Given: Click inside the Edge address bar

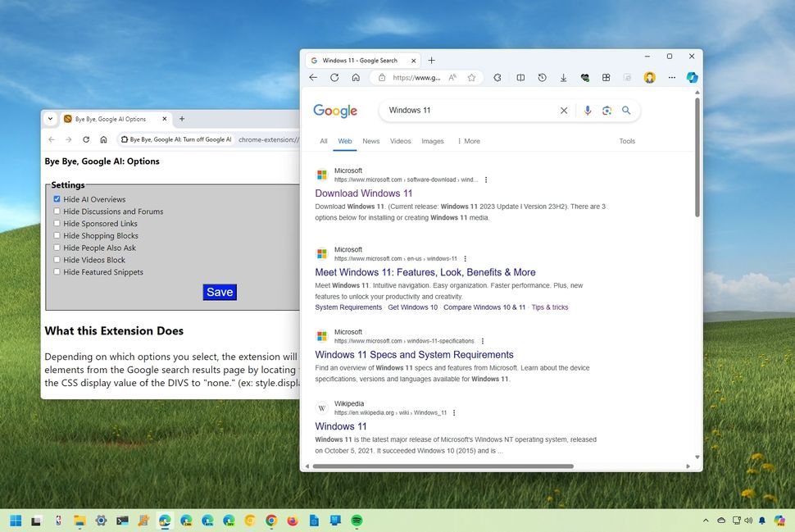Looking at the screenshot, I should 418,77.
